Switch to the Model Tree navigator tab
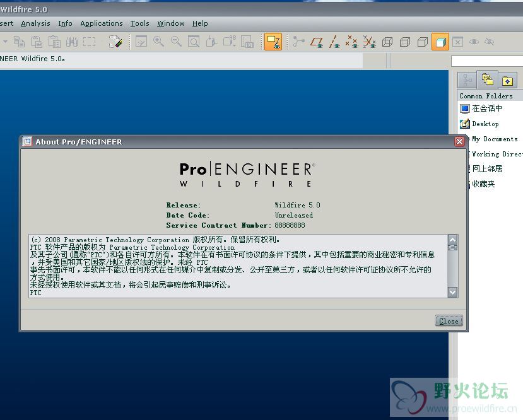Viewport: 523px width, 420px height. coord(467,80)
